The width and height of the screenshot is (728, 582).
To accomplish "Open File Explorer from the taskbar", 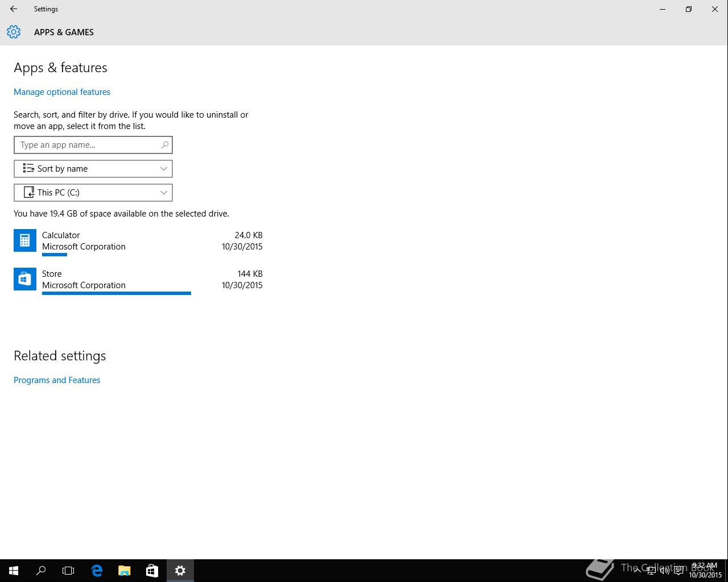I will (124, 571).
